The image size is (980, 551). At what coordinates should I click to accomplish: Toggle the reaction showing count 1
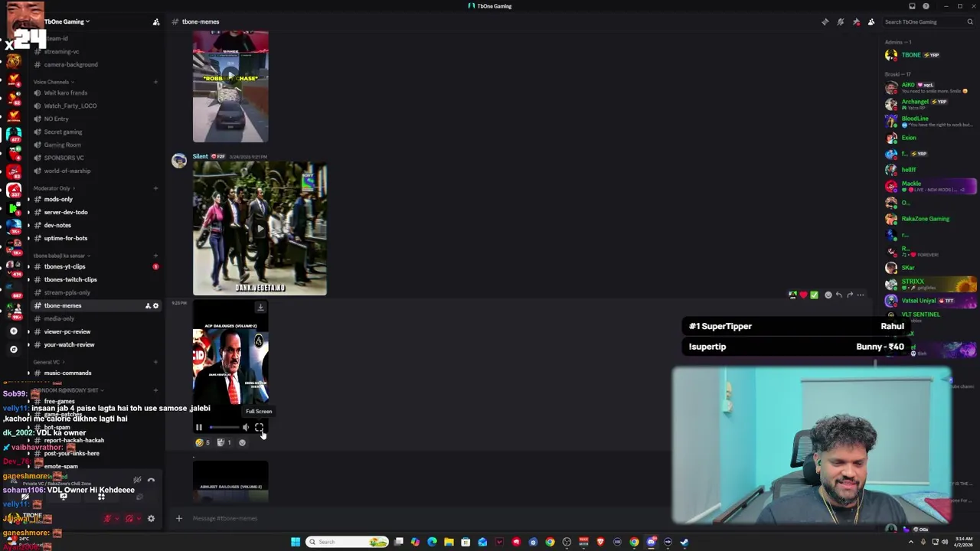(224, 442)
